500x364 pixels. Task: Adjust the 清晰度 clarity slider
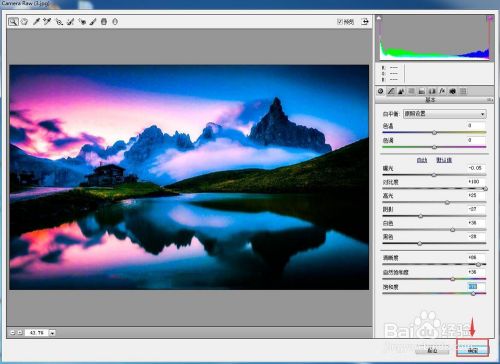point(478,264)
